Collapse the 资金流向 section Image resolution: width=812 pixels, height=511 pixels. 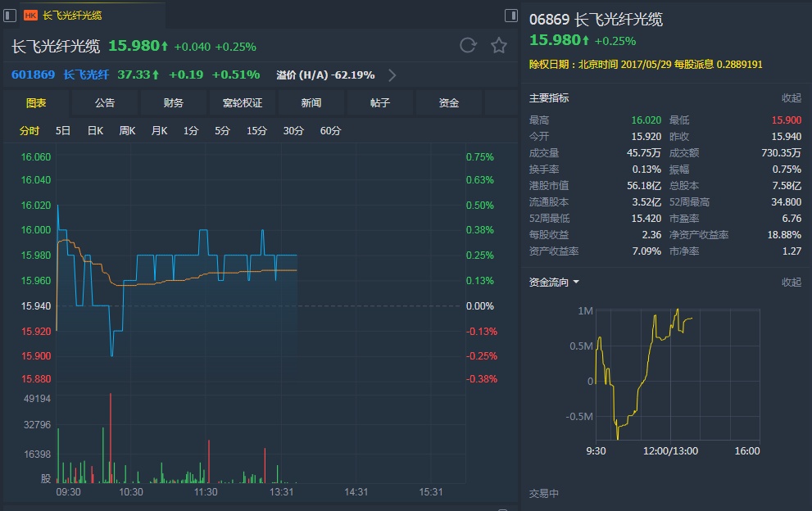point(792,283)
